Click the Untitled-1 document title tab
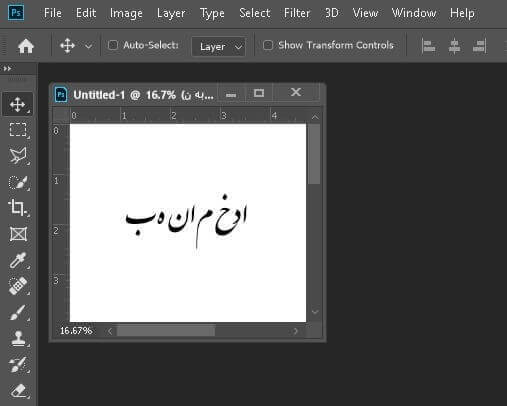This screenshot has height=406, width=507. (x=143, y=95)
